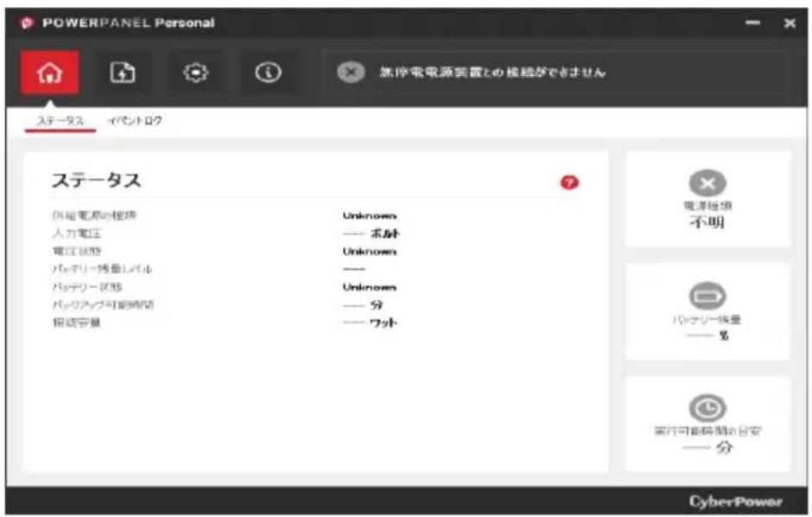Screen dimensions: 812x517
Task: Click the red help question mark icon
Action: tap(569, 182)
